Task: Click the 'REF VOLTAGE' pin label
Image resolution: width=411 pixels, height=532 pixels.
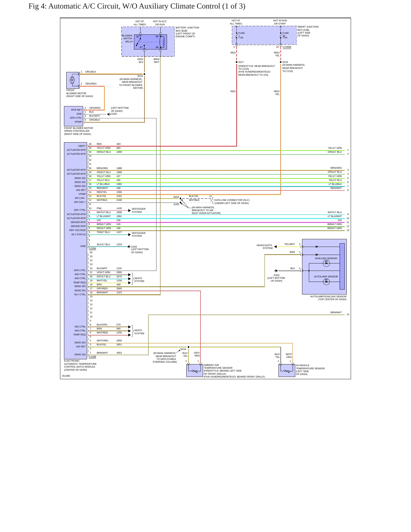Action: coord(77,230)
